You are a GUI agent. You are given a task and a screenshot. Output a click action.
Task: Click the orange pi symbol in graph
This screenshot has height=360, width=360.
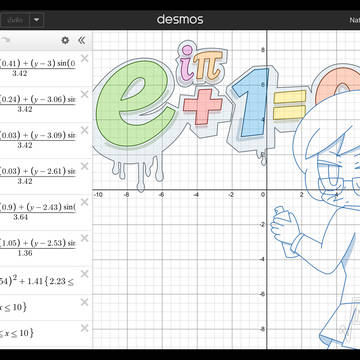207,65
